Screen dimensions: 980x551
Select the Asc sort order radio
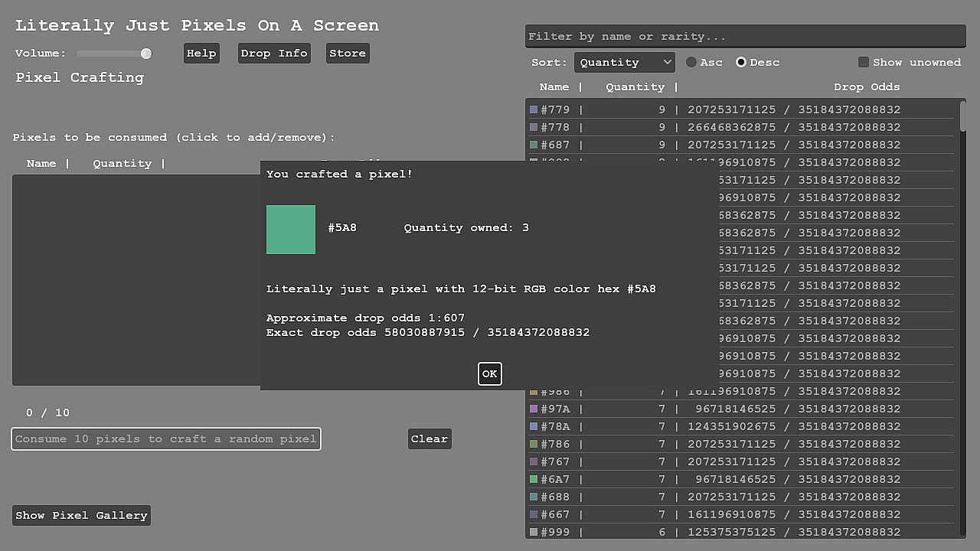point(691,62)
